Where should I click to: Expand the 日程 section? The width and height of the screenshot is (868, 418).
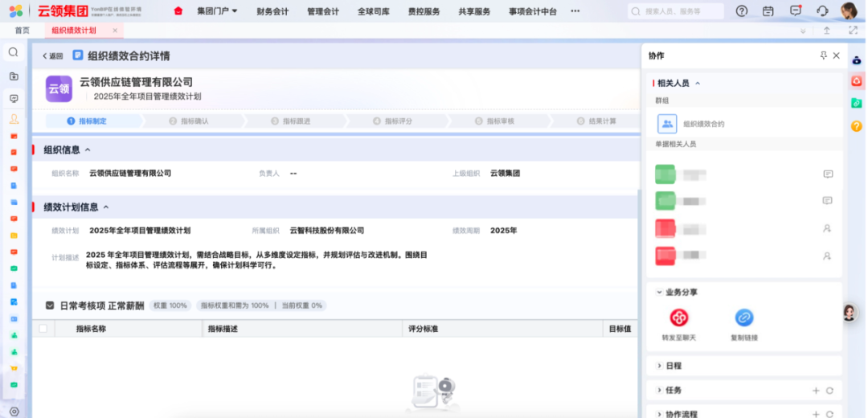[x=673, y=366]
